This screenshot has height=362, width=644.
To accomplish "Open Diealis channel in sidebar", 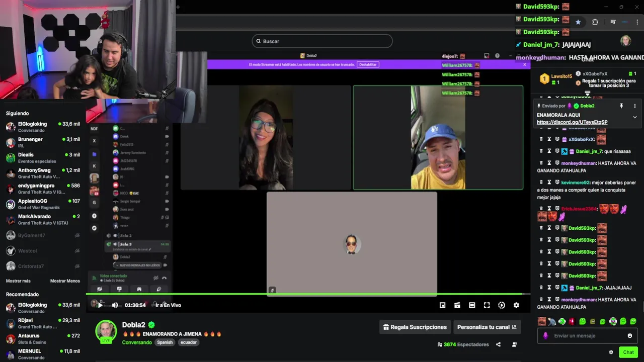I will click(43, 158).
